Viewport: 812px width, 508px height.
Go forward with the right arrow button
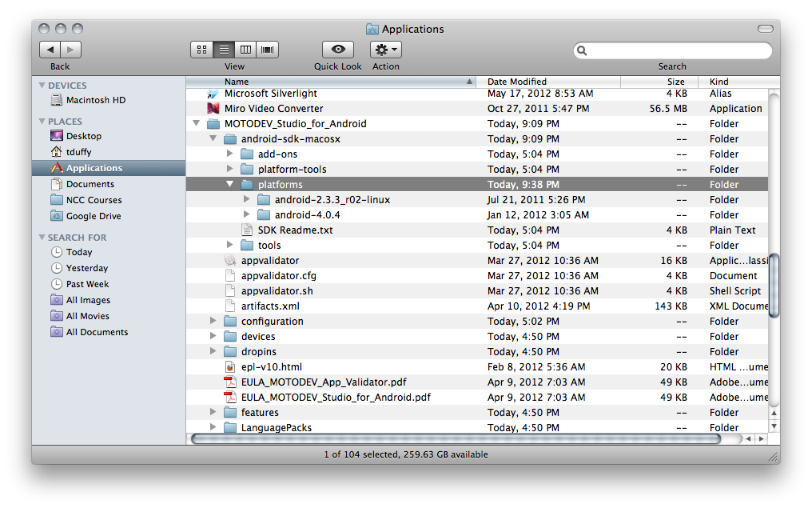71,50
